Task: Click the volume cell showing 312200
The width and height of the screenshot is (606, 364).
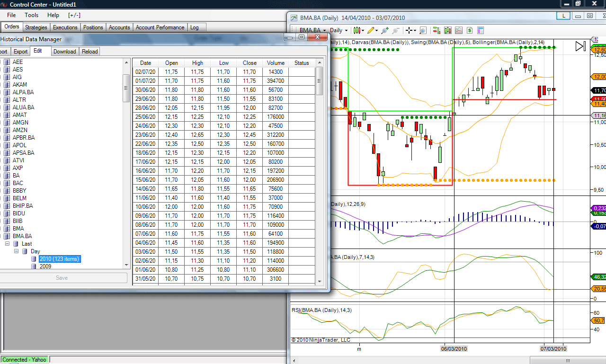Action: point(276,135)
